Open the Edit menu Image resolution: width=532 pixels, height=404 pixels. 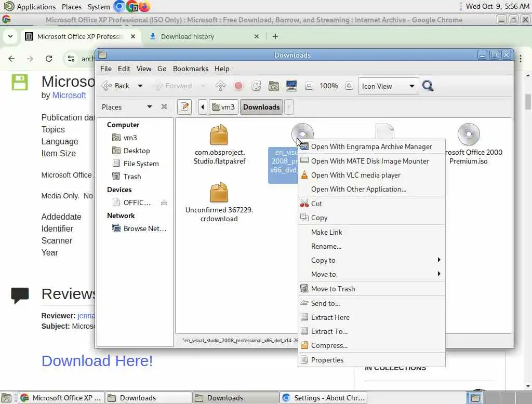tap(124, 69)
